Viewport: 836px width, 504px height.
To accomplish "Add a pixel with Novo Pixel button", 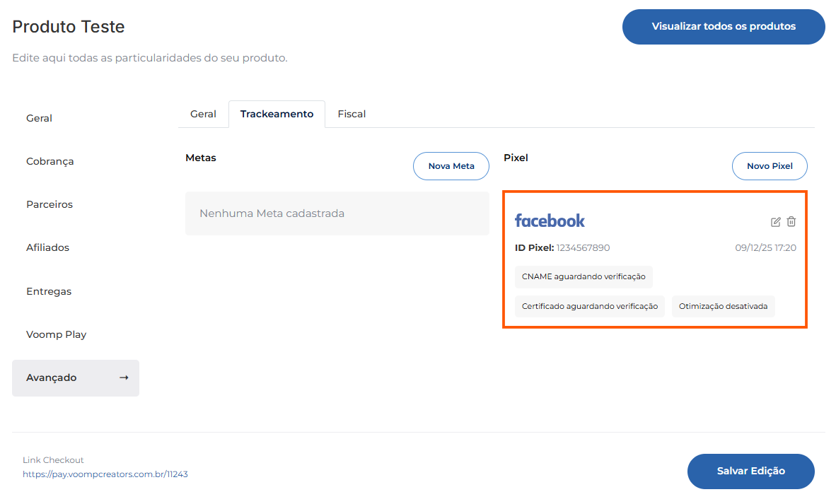I will pos(770,166).
